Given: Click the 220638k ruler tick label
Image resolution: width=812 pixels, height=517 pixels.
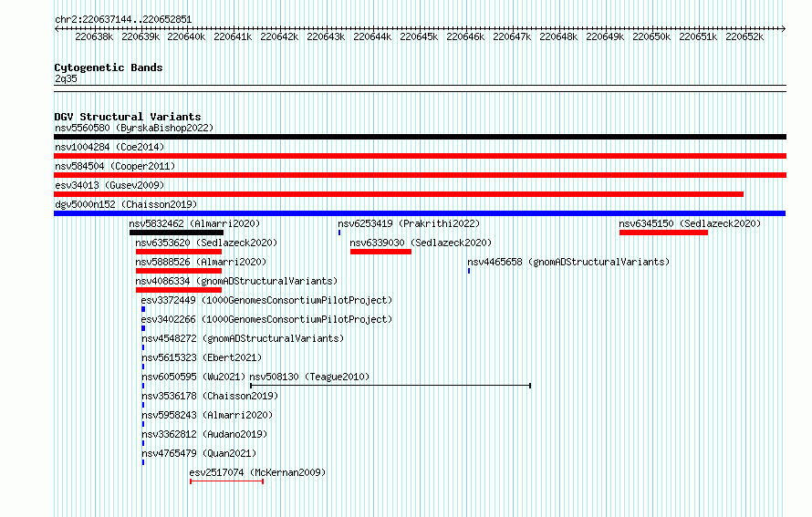Looking at the screenshot, I should [94, 36].
